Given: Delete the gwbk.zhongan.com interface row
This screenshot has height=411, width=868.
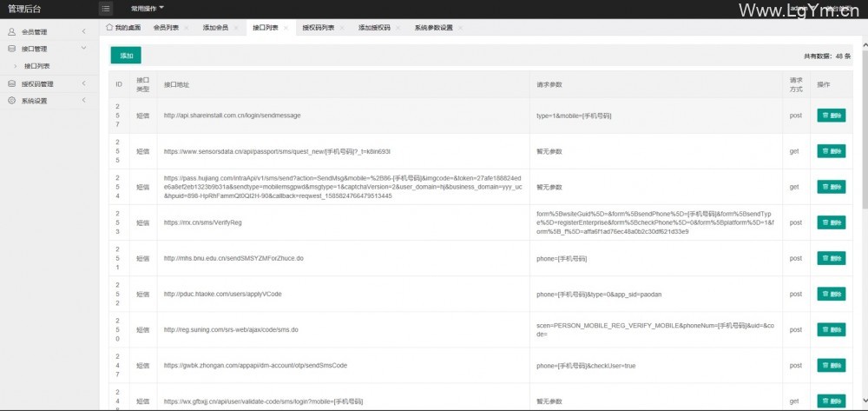Looking at the screenshot, I should [832, 366].
